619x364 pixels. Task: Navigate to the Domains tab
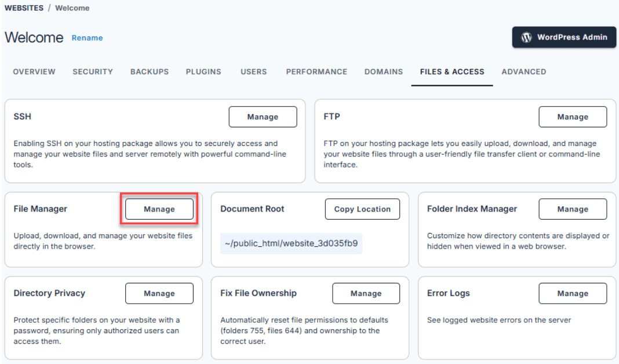[x=383, y=72]
